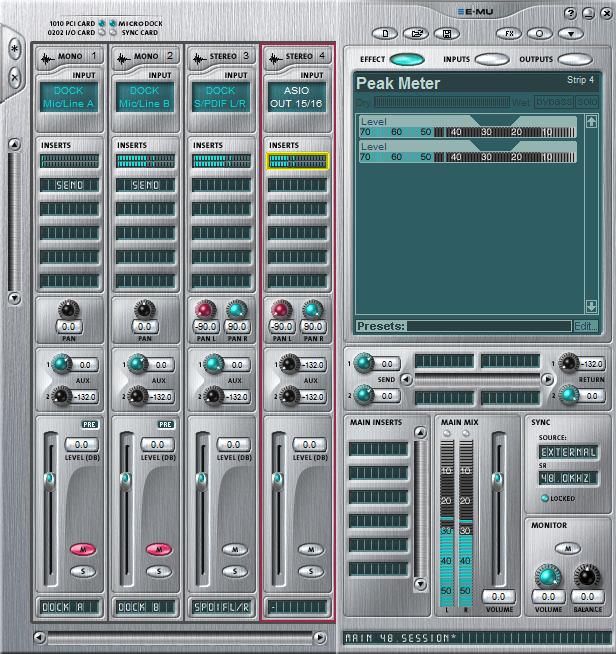This screenshot has width=616, height=654.
Task: Click the bypass button in Peak Meter
Action: click(554, 102)
